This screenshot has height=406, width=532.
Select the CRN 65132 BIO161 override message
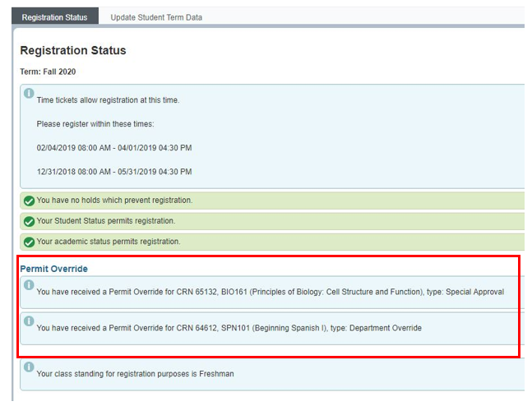click(x=271, y=292)
